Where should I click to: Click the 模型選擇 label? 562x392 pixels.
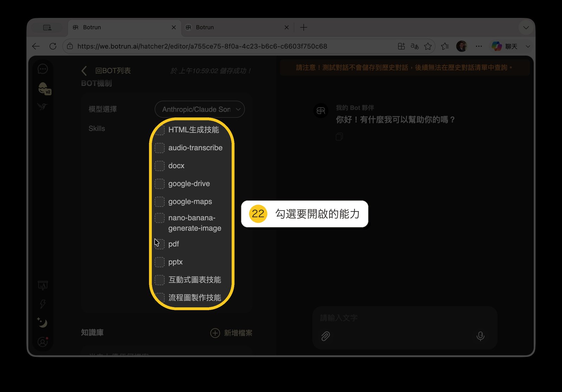(x=103, y=109)
